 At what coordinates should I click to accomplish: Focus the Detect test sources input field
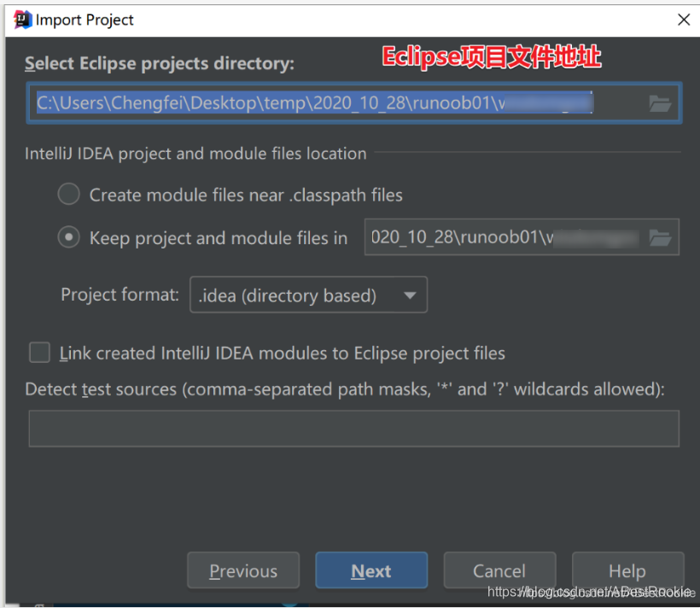[354, 429]
